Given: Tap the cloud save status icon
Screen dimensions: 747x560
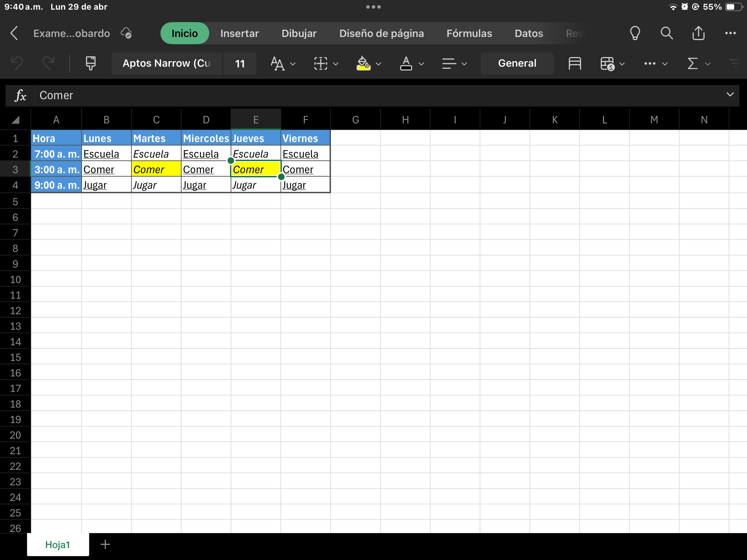Looking at the screenshot, I should (126, 34).
